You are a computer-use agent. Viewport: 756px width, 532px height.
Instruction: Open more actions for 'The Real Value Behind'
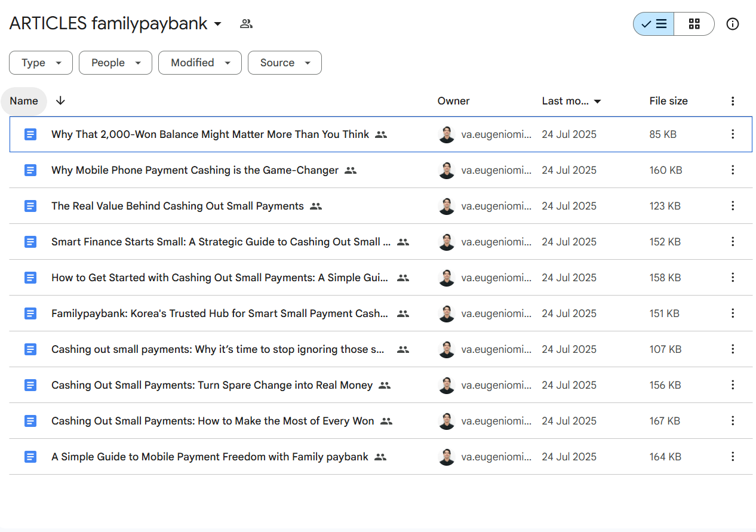coord(733,206)
